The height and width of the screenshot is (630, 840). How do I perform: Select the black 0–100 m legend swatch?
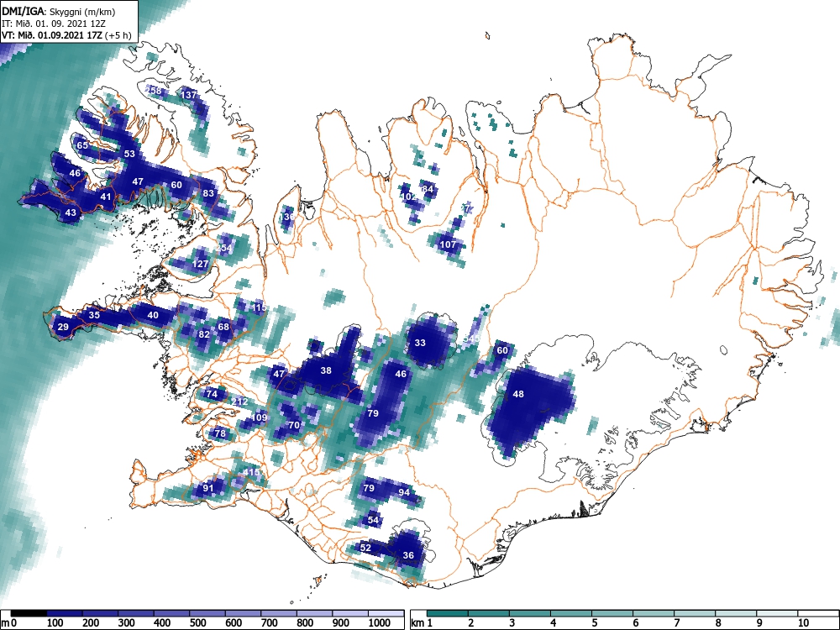[29, 613]
